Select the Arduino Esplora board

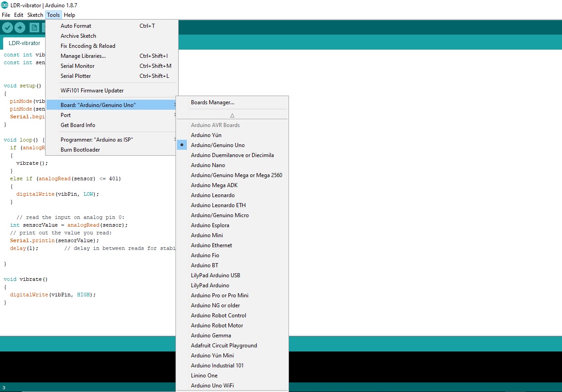point(232,225)
